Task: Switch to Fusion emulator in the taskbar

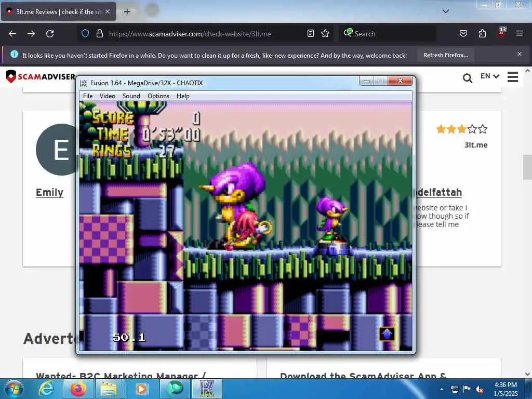Action: pyautogui.click(x=207, y=389)
